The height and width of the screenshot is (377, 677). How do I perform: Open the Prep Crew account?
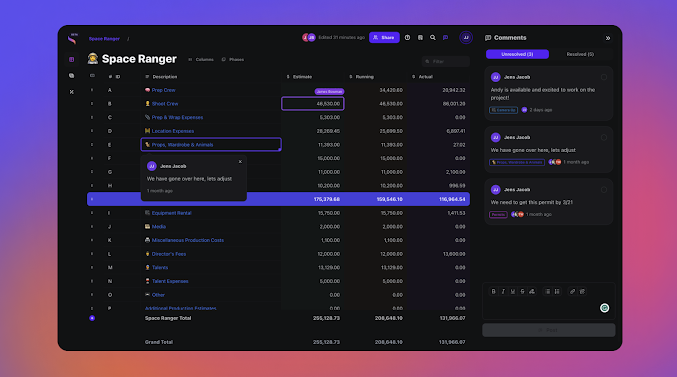point(163,90)
